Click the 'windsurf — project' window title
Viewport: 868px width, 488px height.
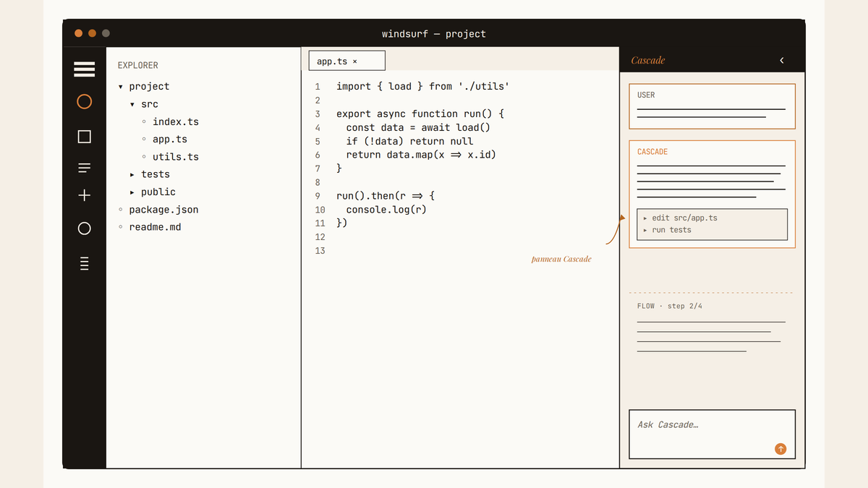click(x=434, y=34)
